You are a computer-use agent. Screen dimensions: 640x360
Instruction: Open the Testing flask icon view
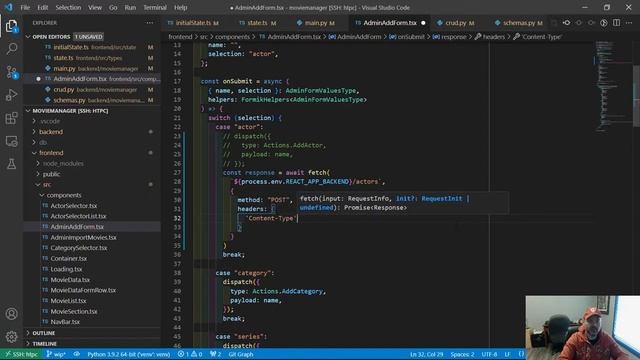click(11, 164)
